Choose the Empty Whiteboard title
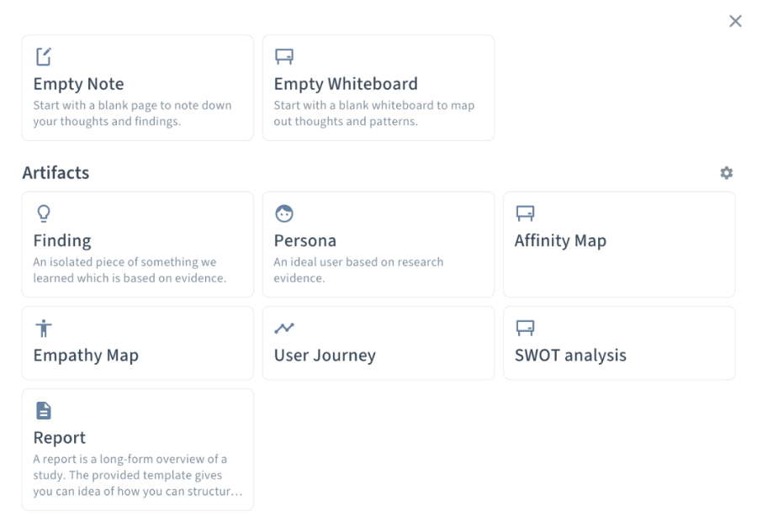757x532 pixels. 346,84
